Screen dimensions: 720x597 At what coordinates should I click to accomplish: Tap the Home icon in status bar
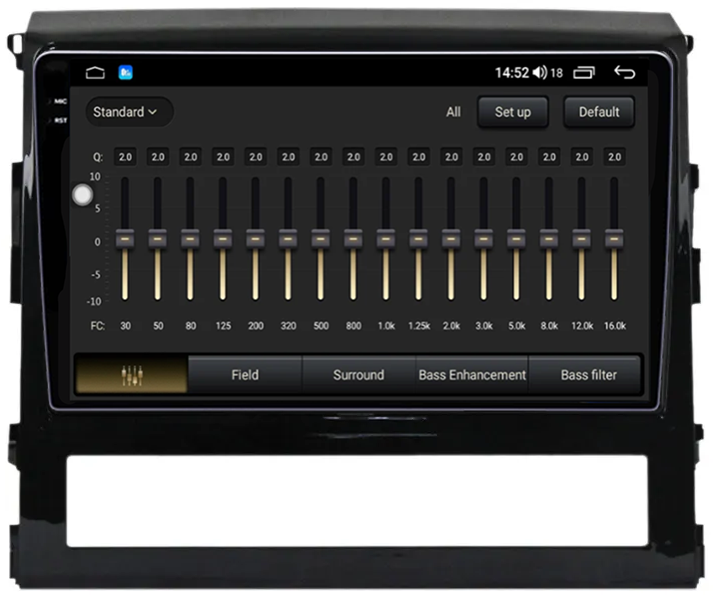[95, 73]
